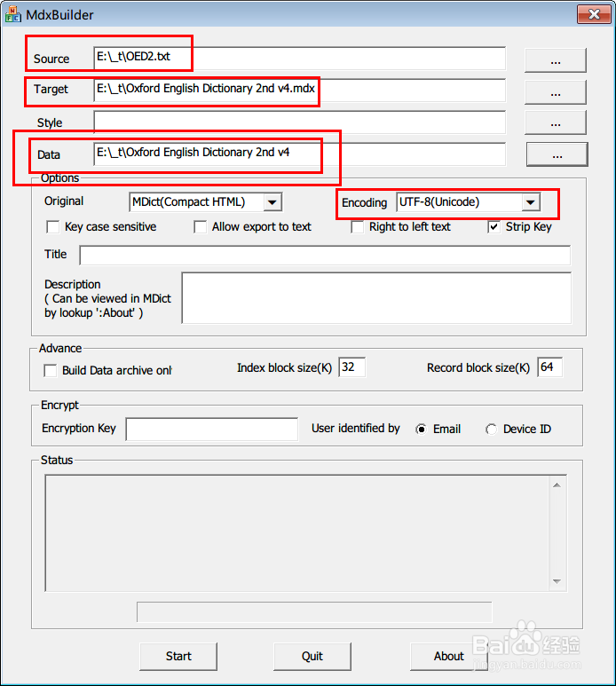Close the MdxBuilder window

tap(594, 14)
